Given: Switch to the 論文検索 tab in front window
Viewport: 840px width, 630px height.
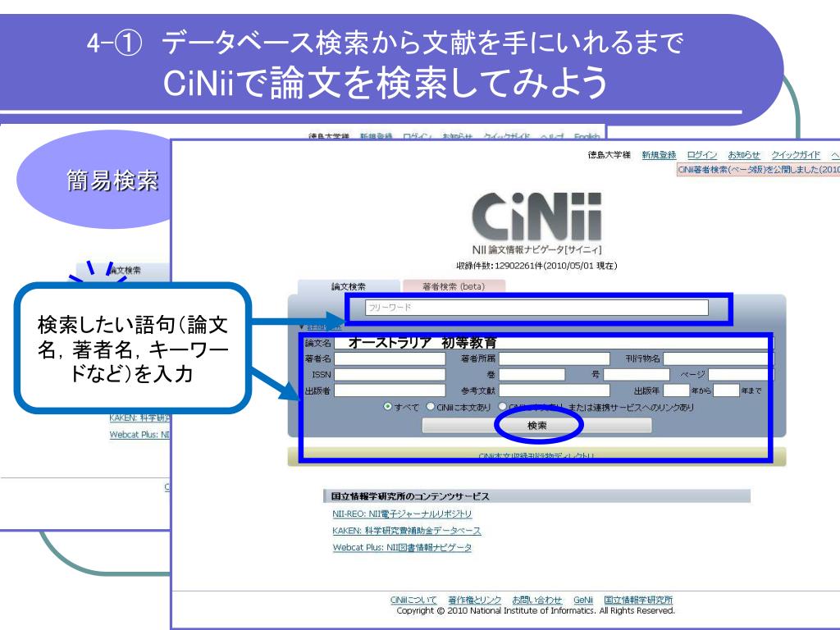Looking at the screenshot, I should (x=348, y=286).
